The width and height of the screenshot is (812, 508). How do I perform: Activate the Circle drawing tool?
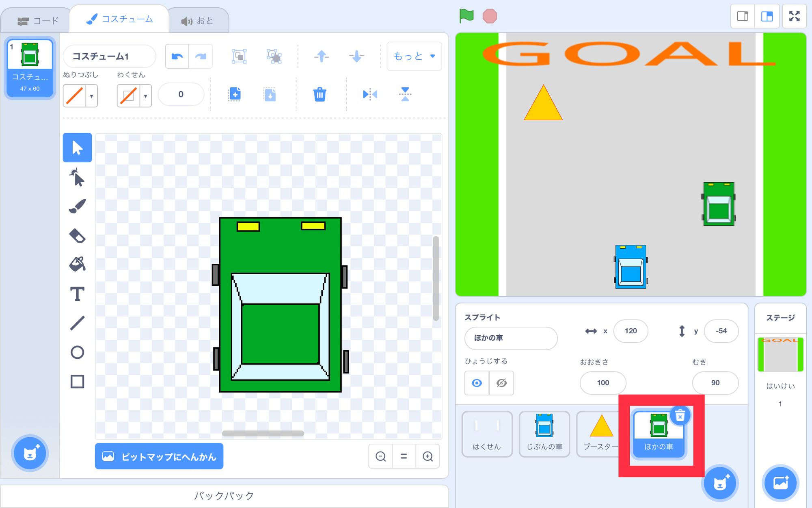coord(77,352)
